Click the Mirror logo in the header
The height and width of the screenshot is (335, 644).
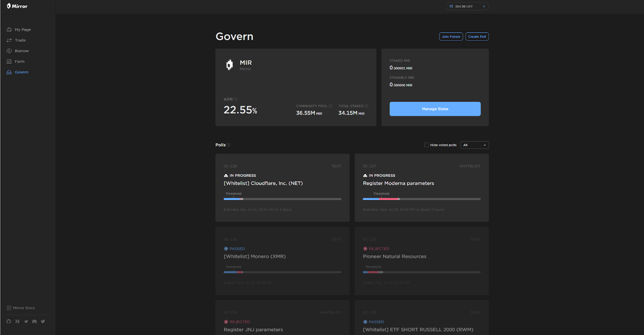(17, 6)
